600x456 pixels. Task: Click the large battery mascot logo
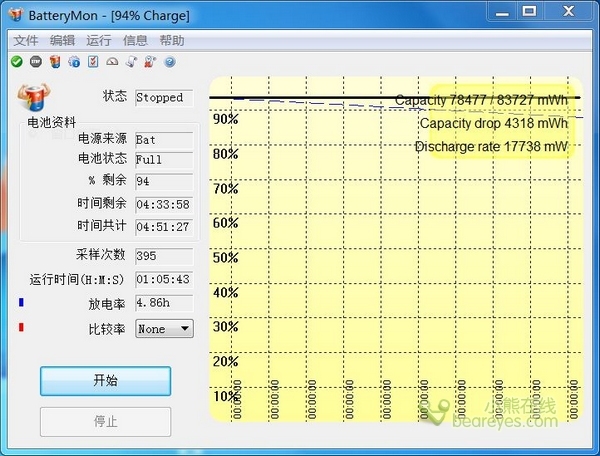point(34,98)
